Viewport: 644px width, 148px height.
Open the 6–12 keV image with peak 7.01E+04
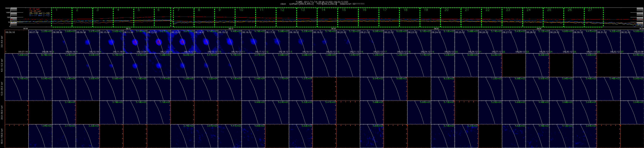click(135, 65)
